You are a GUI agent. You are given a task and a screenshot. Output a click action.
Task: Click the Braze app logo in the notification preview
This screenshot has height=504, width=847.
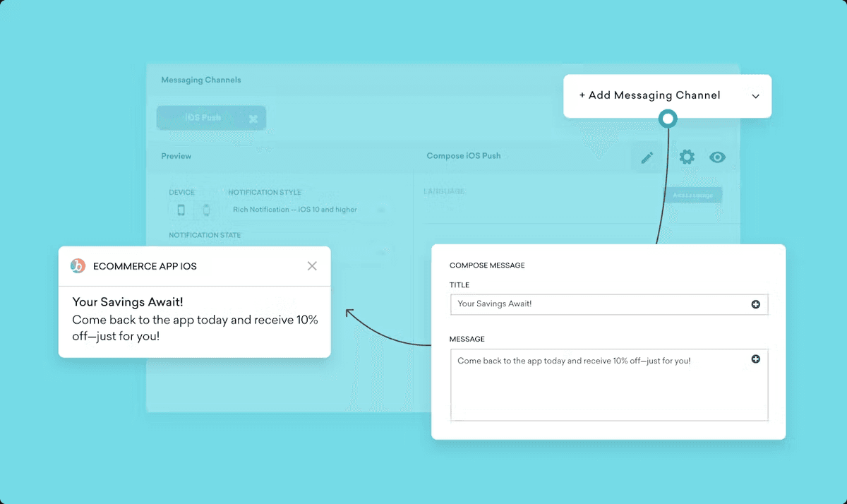click(x=78, y=265)
